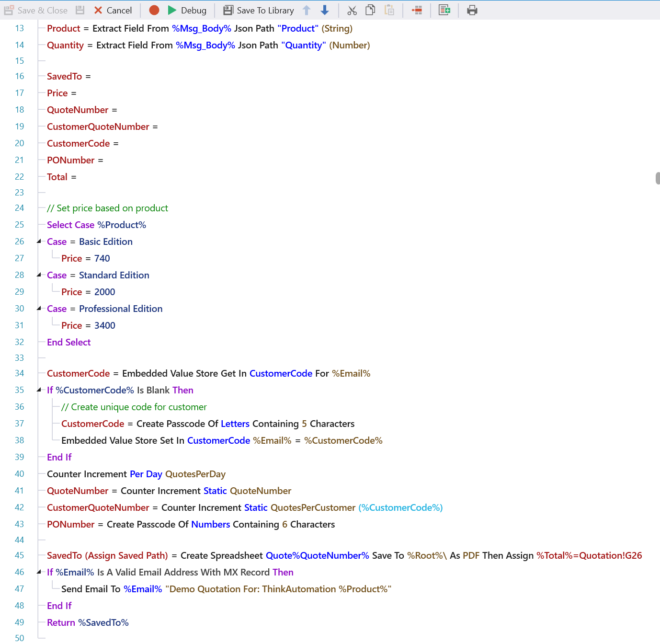
Task: Click the red outdent lines icon
Action: tap(417, 10)
